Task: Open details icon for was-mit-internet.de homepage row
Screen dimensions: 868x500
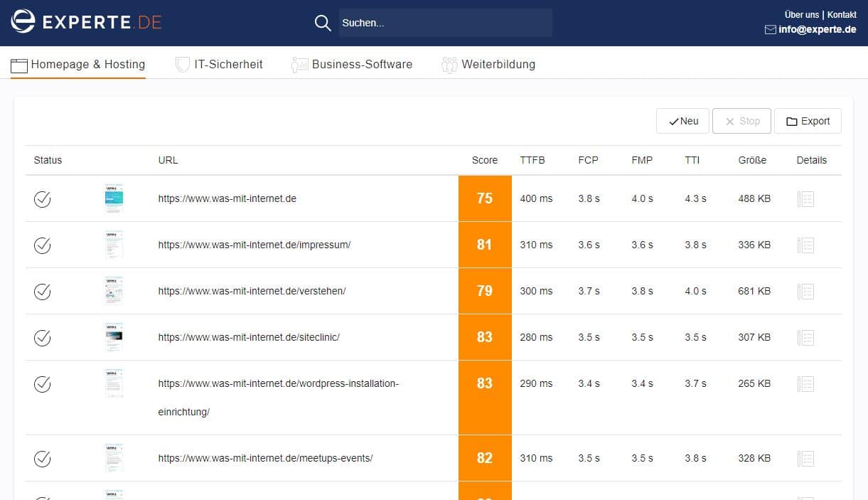Action: coord(805,198)
